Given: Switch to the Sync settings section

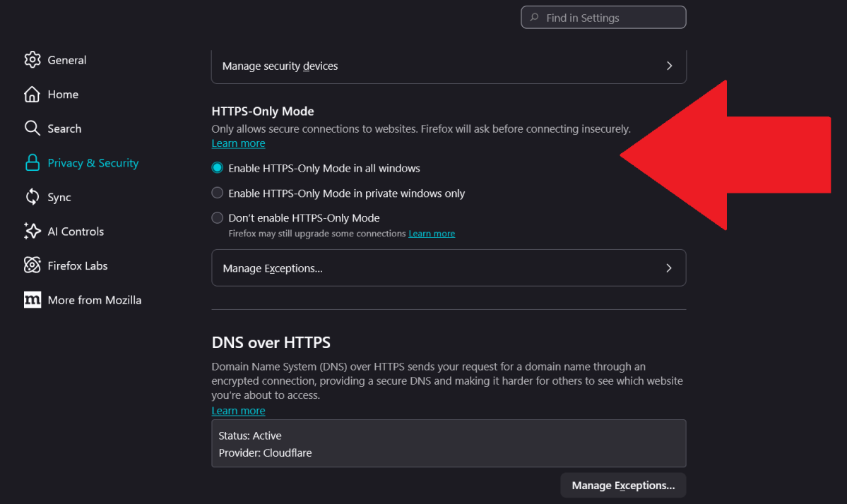Looking at the screenshot, I should tap(60, 197).
